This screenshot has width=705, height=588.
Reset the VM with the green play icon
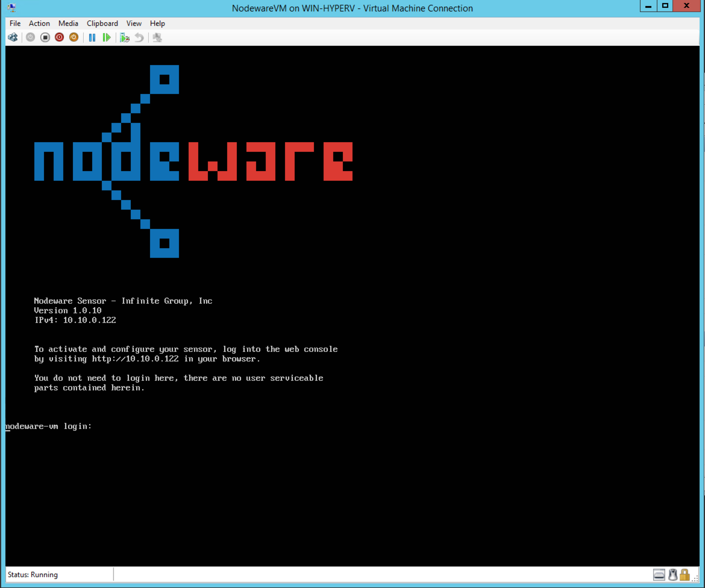(x=106, y=37)
